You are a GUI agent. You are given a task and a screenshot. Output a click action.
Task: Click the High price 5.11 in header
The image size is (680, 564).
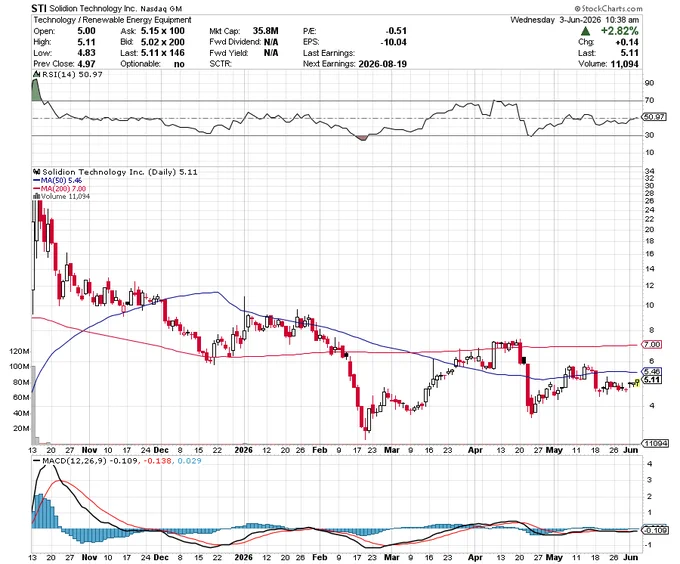point(86,42)
